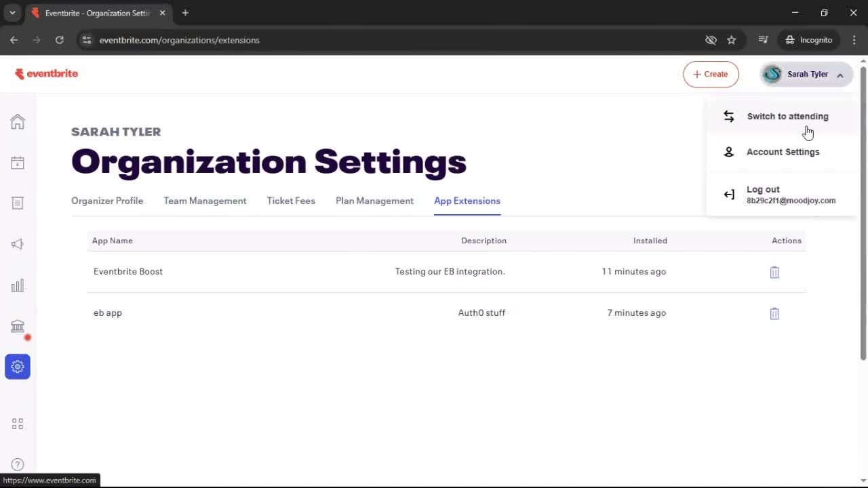Collapse the Sarah Tyler account menu chevron

tap(840, 75)
